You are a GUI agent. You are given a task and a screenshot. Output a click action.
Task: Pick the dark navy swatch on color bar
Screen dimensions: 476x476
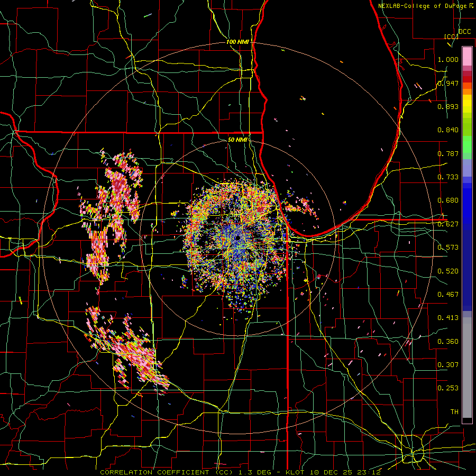click(x=467, y=270)
